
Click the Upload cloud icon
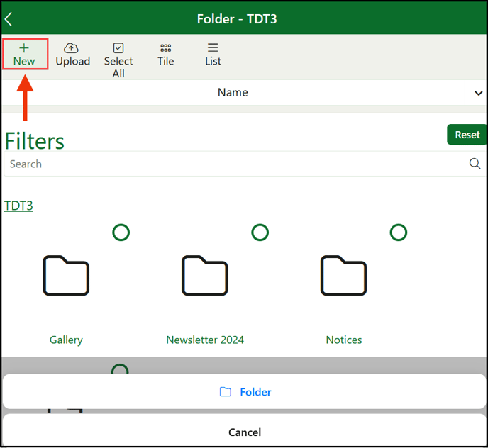[x=71, y=48]
